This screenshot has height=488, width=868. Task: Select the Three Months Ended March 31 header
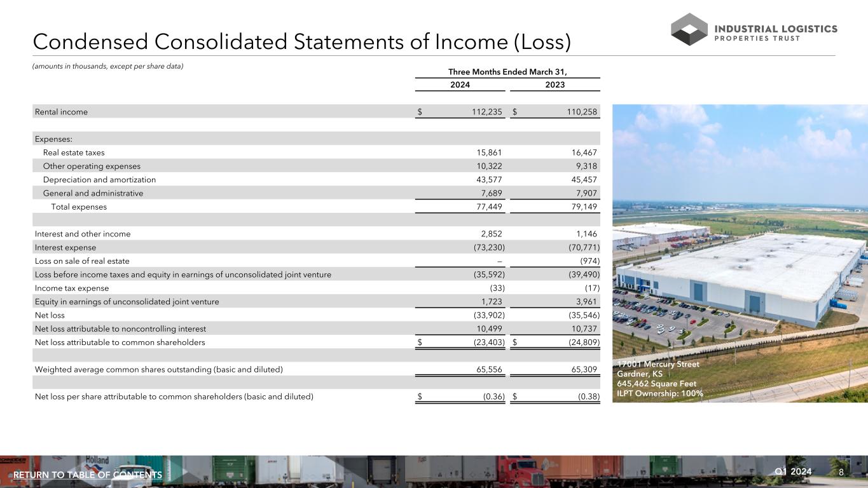click(506, 71)
